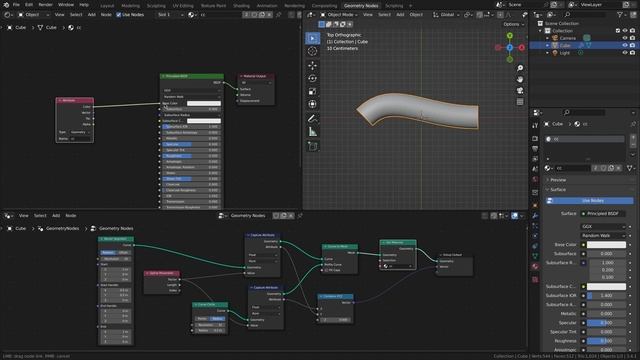This screenshot has height=360, width=640.
Task: Adjust the Subsurface IOR slider in properties
Action: (x=606, y=296)
